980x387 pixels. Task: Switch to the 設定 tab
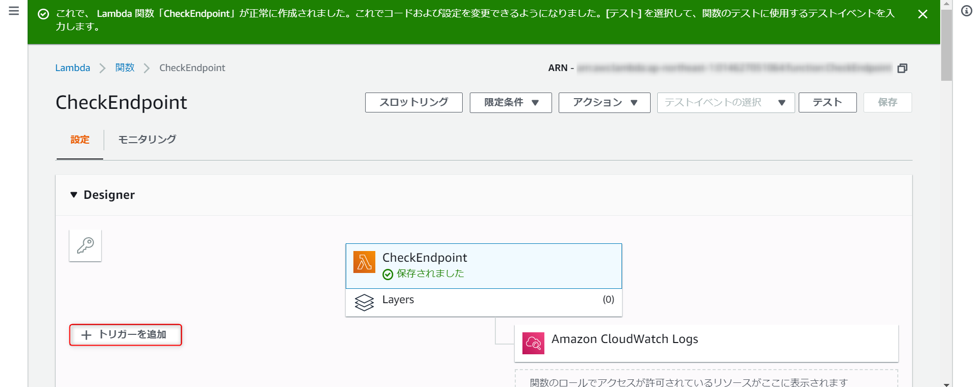click(80, 140)
